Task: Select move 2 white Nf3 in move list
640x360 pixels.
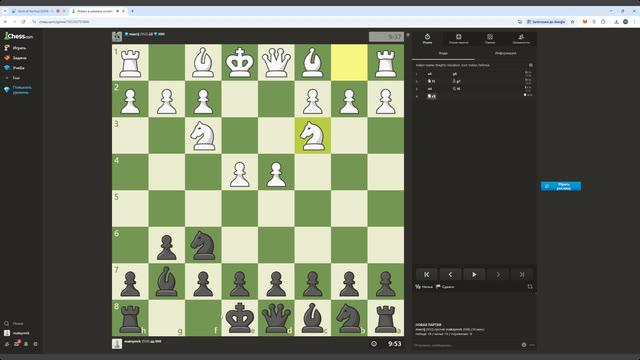Action: (x=431, y=81)
